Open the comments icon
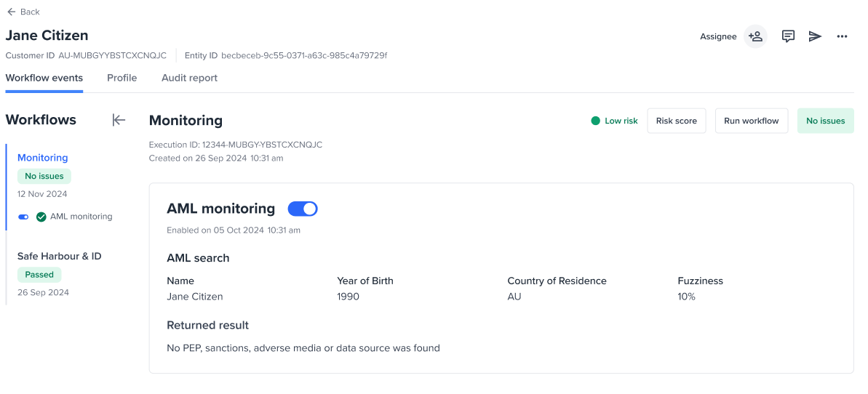868x394 pixels. click(x=788, y=36)
